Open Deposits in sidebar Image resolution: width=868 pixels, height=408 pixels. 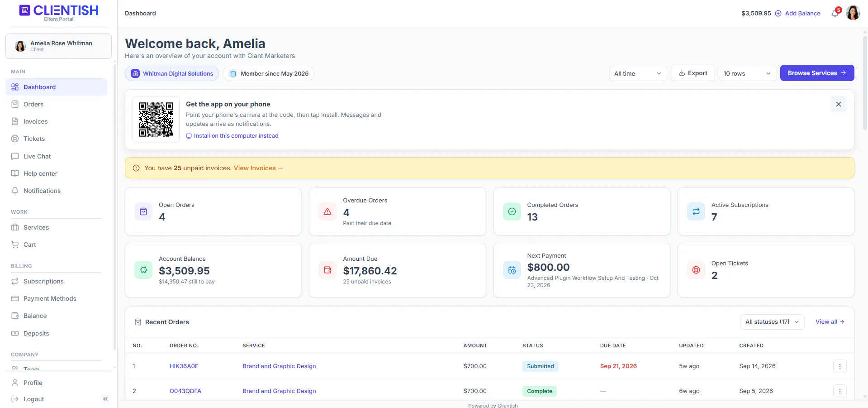point(56,333)
